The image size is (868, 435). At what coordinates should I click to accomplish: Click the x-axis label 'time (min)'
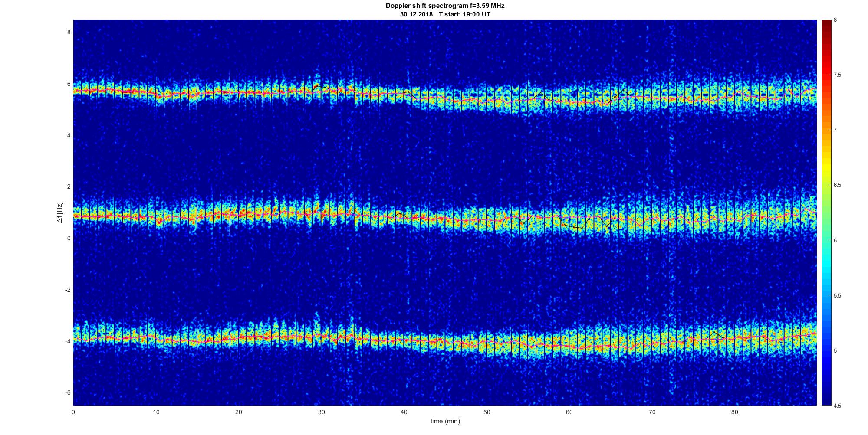tap(445, 421)
